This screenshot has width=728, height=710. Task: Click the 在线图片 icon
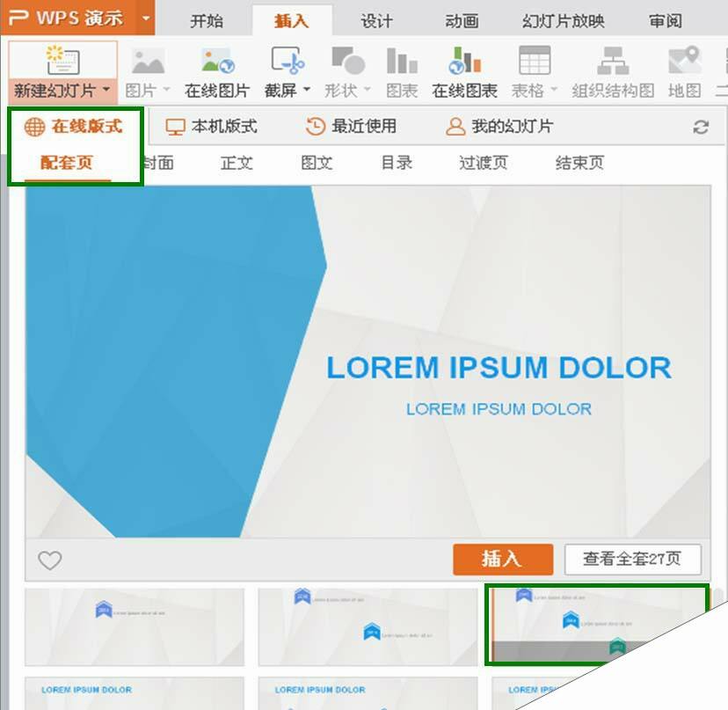[x=217, y=61]
